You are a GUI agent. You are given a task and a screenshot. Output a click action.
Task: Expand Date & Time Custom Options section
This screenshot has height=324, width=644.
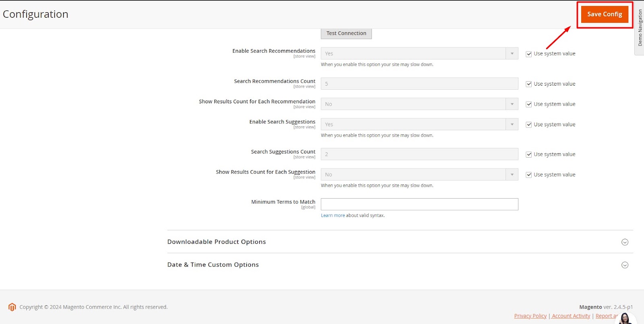point(625,265)
